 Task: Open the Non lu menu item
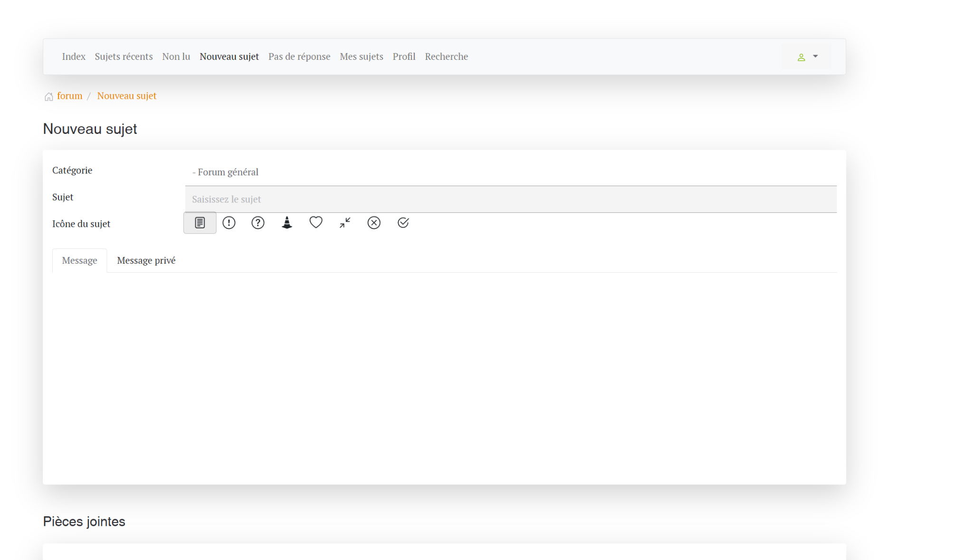176,57
